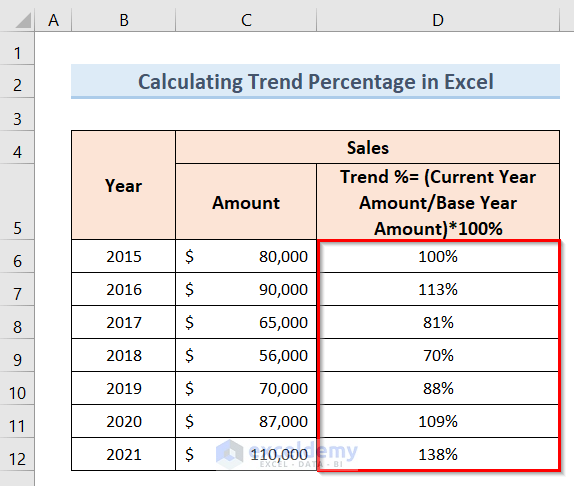574x486 pixels.
Task: Click the amount cell showing 56,000
Action: click(246, 355)
